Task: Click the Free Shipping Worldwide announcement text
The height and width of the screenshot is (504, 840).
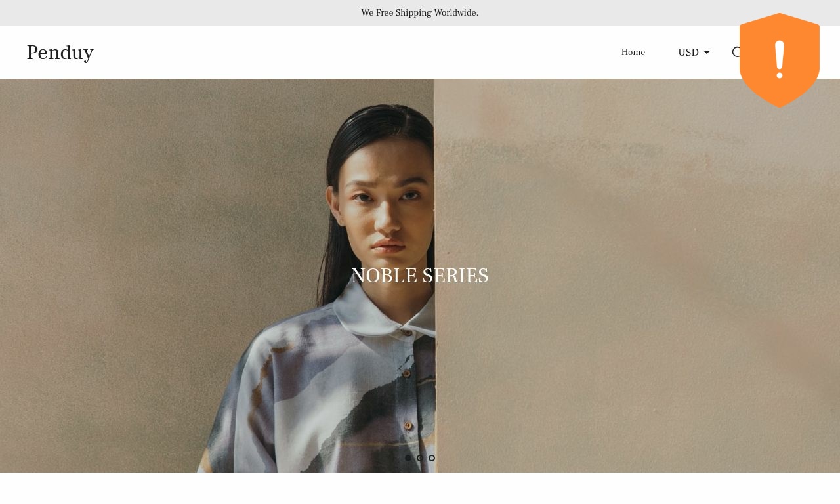Action: (420, 13)
